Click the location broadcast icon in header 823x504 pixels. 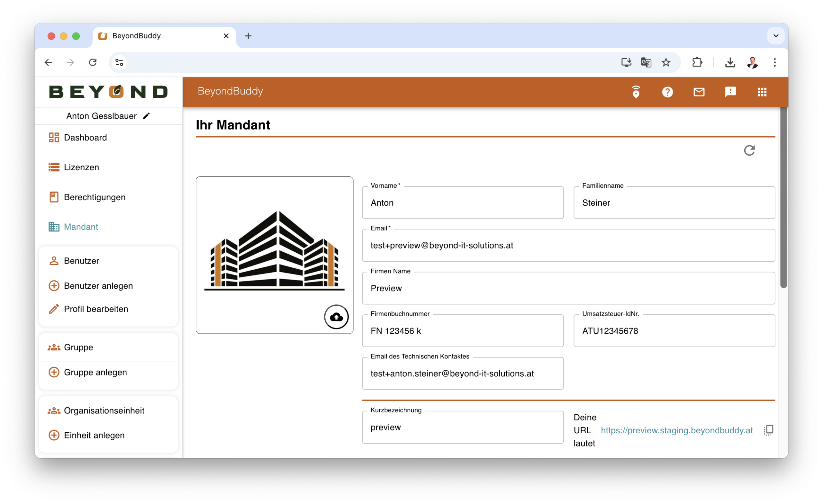pos(636,92)
